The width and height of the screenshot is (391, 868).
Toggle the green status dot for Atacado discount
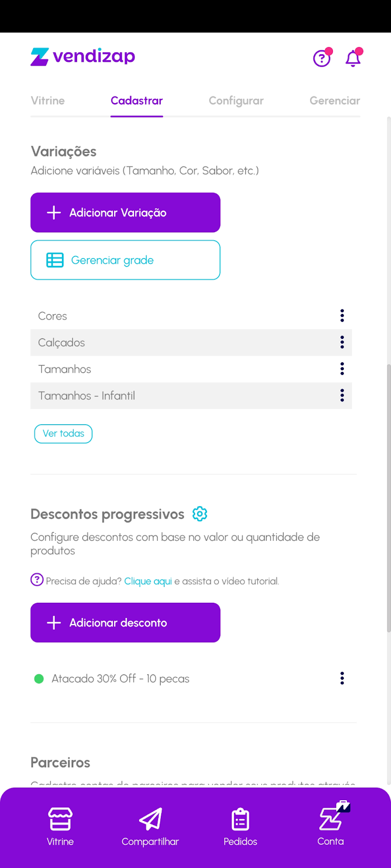[39, 679]
